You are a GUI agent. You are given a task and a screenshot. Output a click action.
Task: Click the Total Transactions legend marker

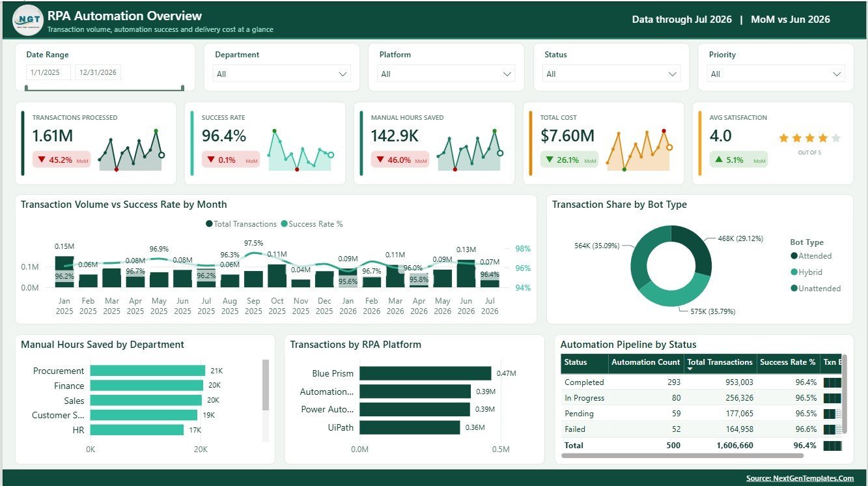[209, 224]
